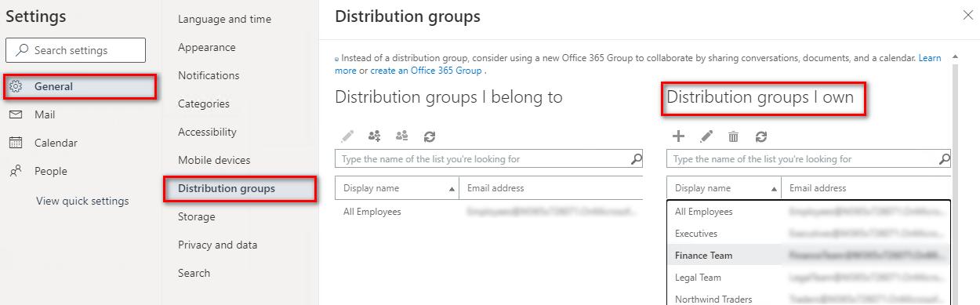The image size is (980, 305).
Task: Click View quick settings link
Action: click(x=82, y=201)
